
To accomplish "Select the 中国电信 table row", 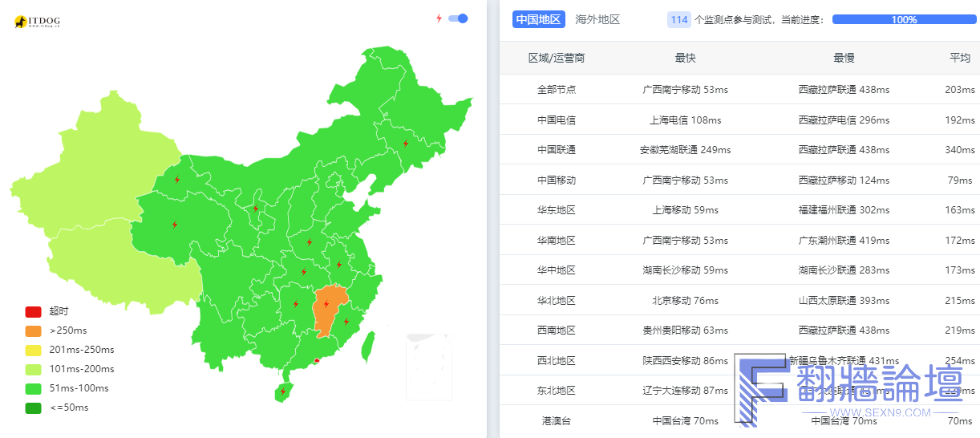I will 739,120.
